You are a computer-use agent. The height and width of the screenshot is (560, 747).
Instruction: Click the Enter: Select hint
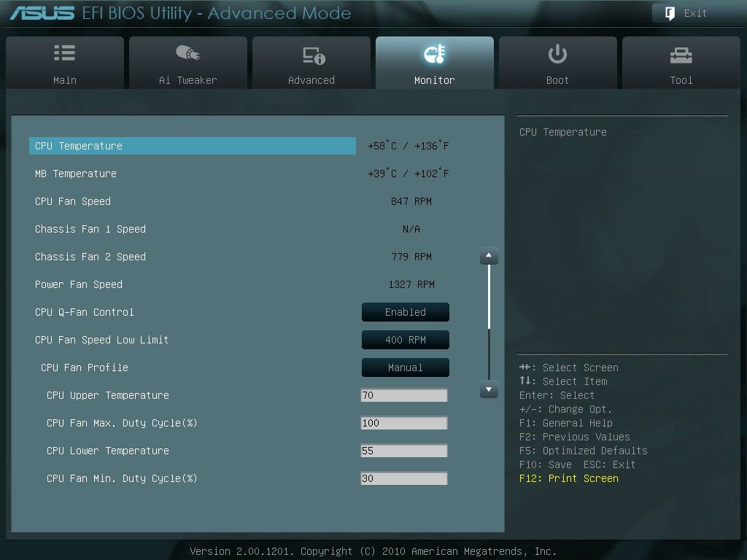557,396
